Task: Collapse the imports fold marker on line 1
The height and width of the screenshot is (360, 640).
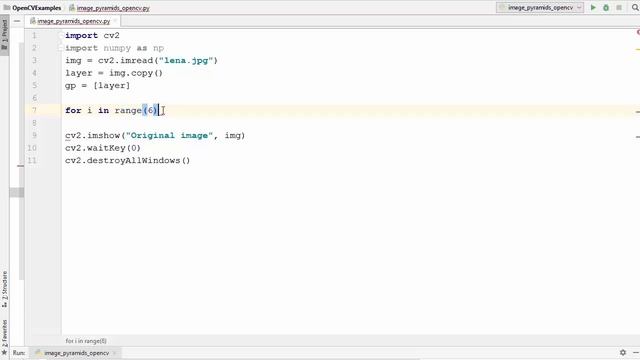Action: (x=60, y=36)
